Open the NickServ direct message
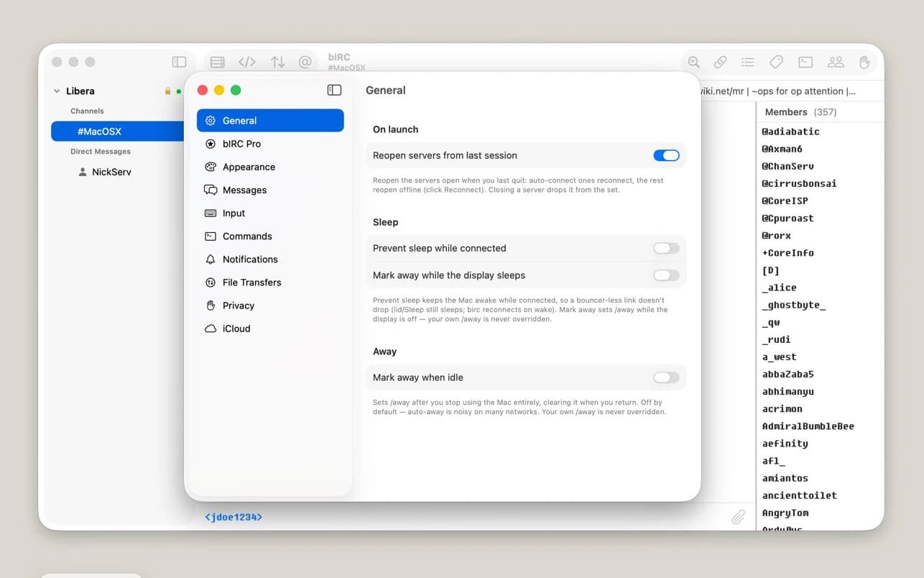 click(111, 172)
